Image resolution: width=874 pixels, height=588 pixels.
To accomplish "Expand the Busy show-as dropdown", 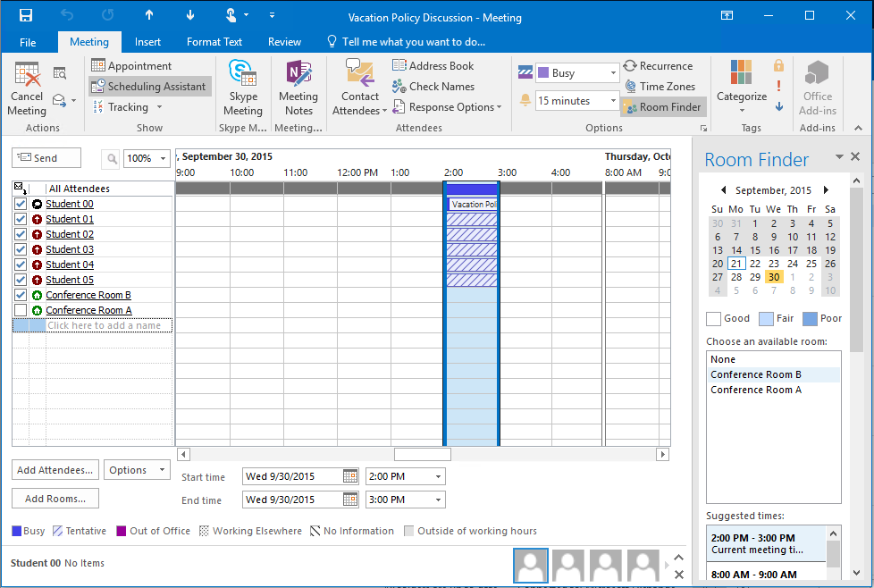I will pos(612,73).
